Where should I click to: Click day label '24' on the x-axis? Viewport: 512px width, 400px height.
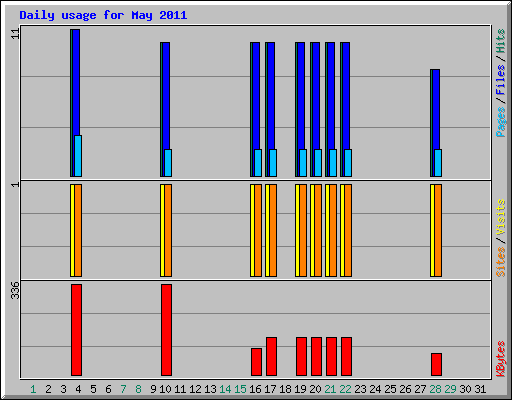coord(375,389)
